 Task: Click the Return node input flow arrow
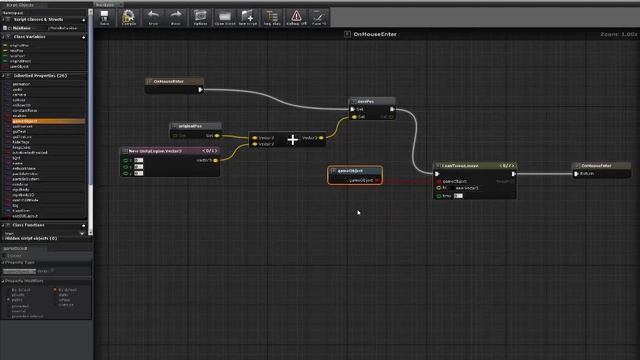click(x=576, y=174)
